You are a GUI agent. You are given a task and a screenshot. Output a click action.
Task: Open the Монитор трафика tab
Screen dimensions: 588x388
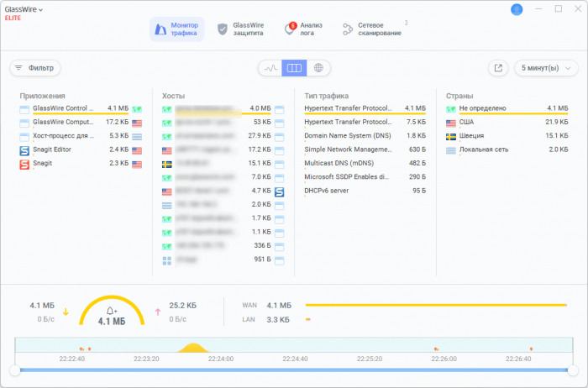[x=176, y=29]
